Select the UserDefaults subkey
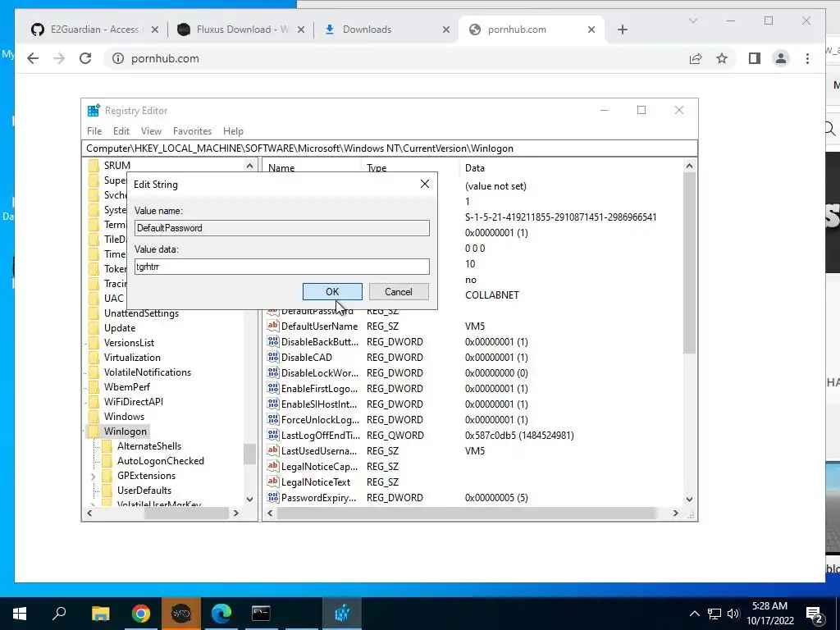Screen dimensions: 840x630 click(144, 491)
